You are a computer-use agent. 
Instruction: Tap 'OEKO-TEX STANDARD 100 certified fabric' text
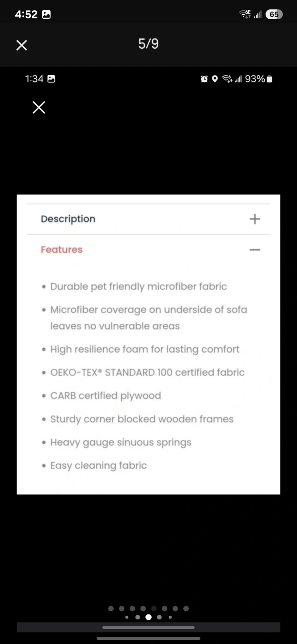[x=147, y=373]
